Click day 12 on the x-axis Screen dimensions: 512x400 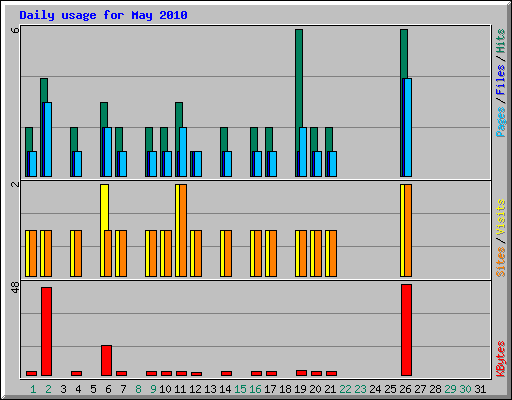[x=195, y=389]
